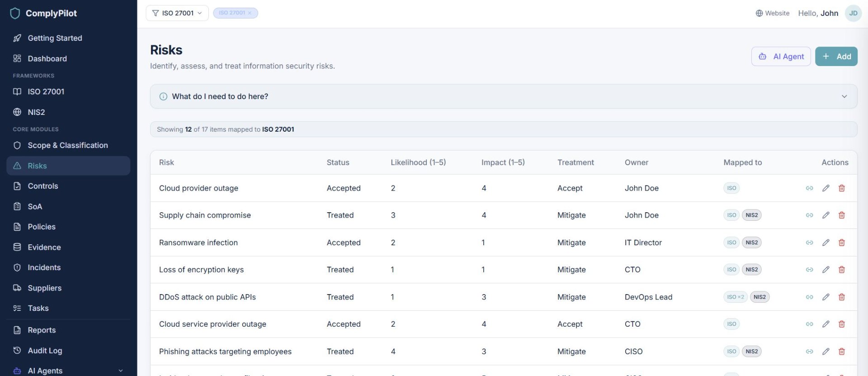868x376 pixels.
Task: Open the Website link in header
Action: click(772, 13)
